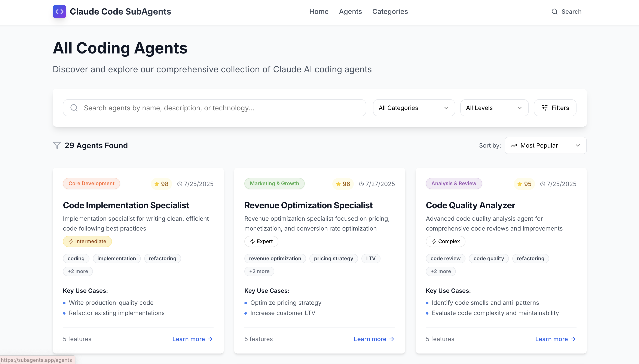Viewport: 639px width, 364px height.
Task: Click the 7/27/2025 date text
Action: click(x=380, y=184)
